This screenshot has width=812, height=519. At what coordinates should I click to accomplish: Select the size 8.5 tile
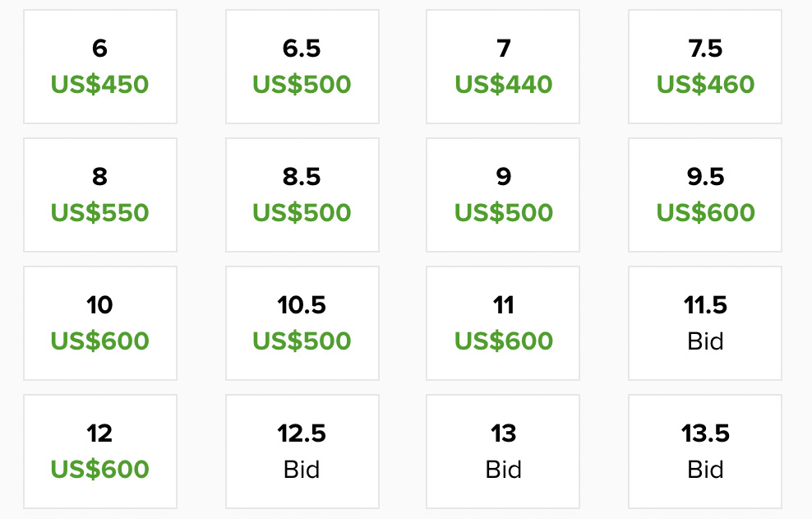(302, 195)
